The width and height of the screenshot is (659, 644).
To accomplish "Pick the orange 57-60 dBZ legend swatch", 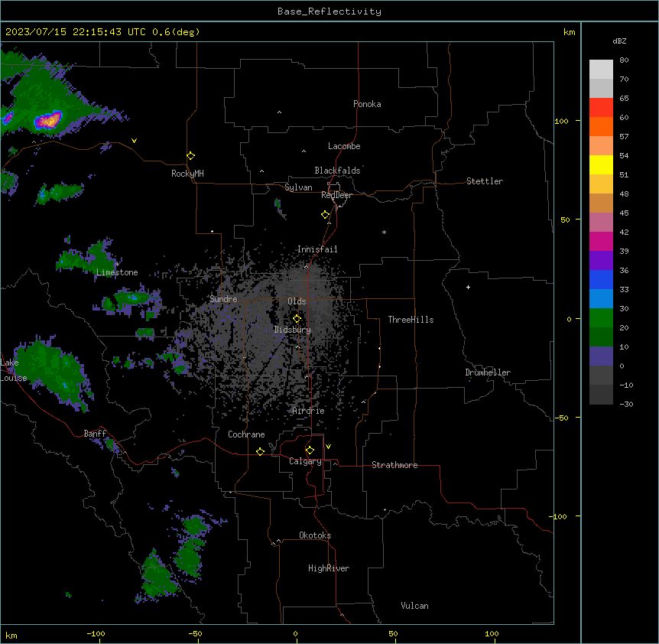I will click(601, 126).
